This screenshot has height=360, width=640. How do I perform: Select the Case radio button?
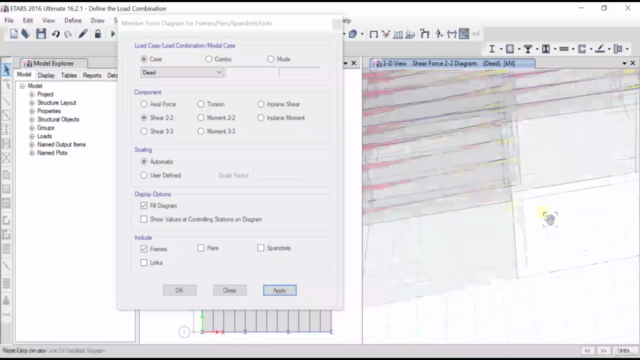point(144,59)
